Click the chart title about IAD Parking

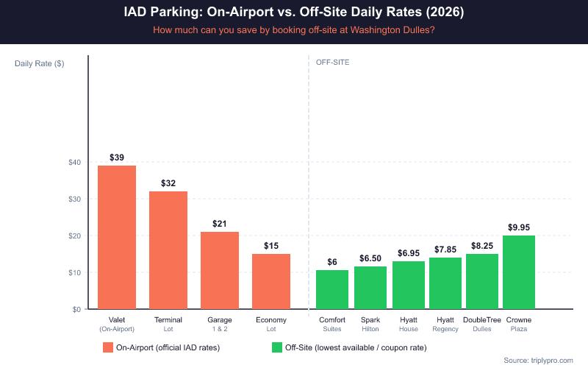tap(294, 13)
